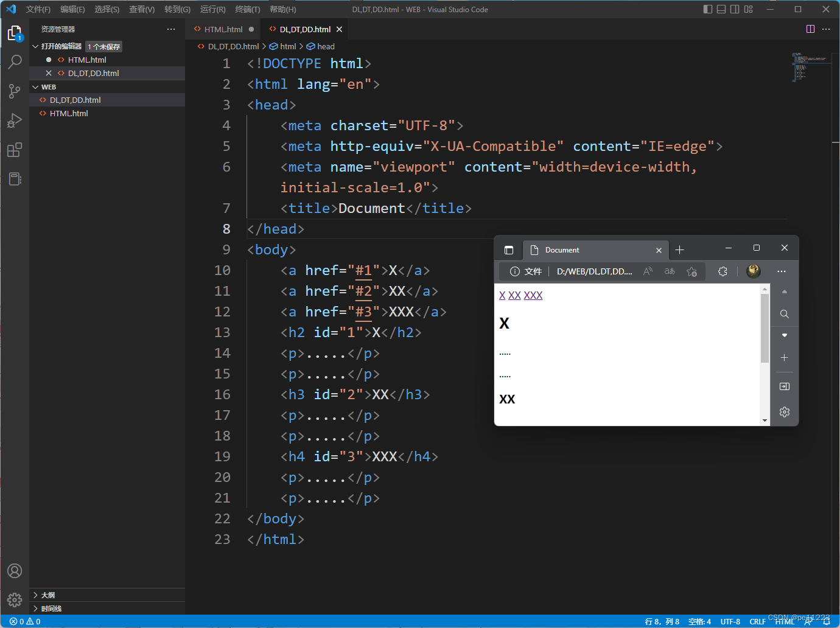This screenshot has height=628, width=840.
Task: Click UTF-8 encoding in status bar
Action: click(x=730, y=621)
